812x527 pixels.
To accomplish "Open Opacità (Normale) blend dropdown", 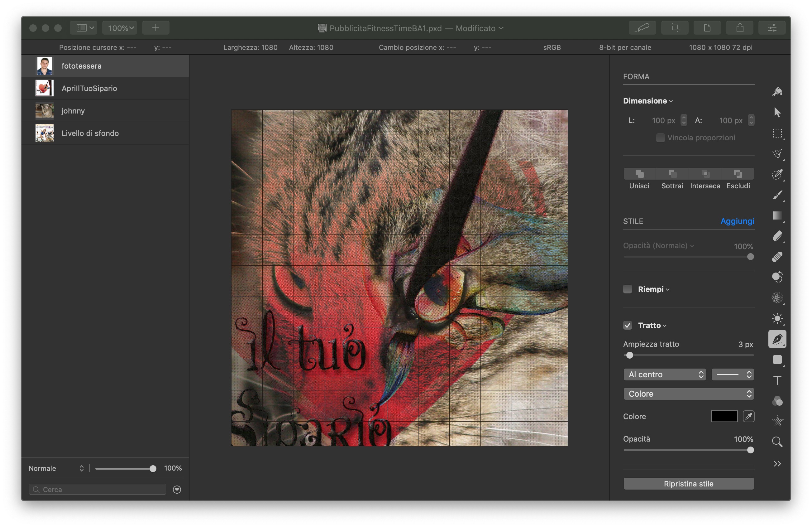I will pyautogui.click(x=658, y=245).
